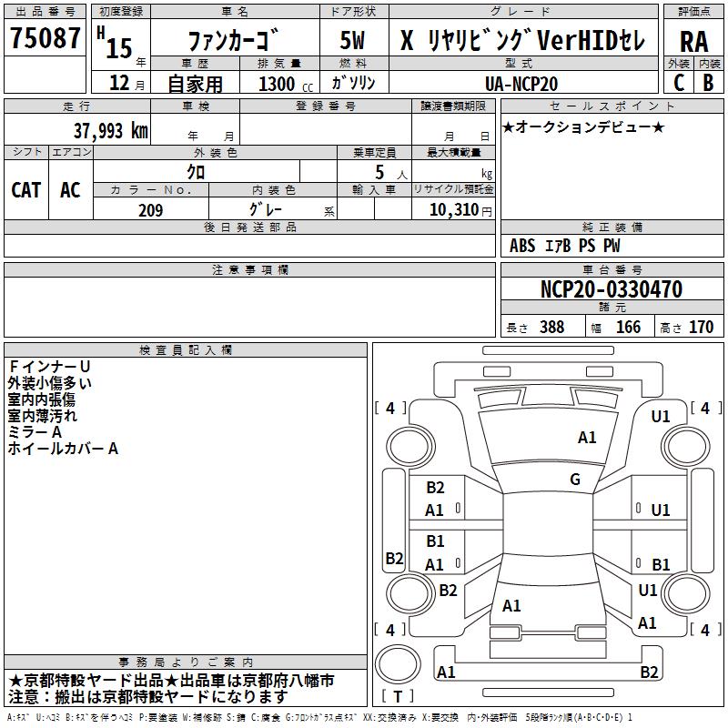This screenshot has height=728, width=728.
Task: Click rear bumper A1 mark
Action: pyautogui.click(x=446, y=672)
